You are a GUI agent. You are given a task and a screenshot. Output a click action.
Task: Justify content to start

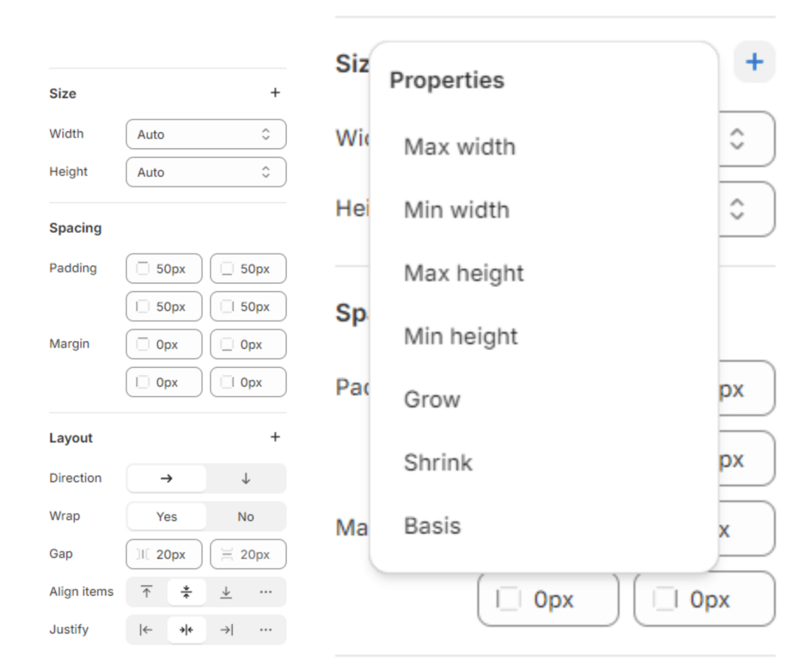146,629
